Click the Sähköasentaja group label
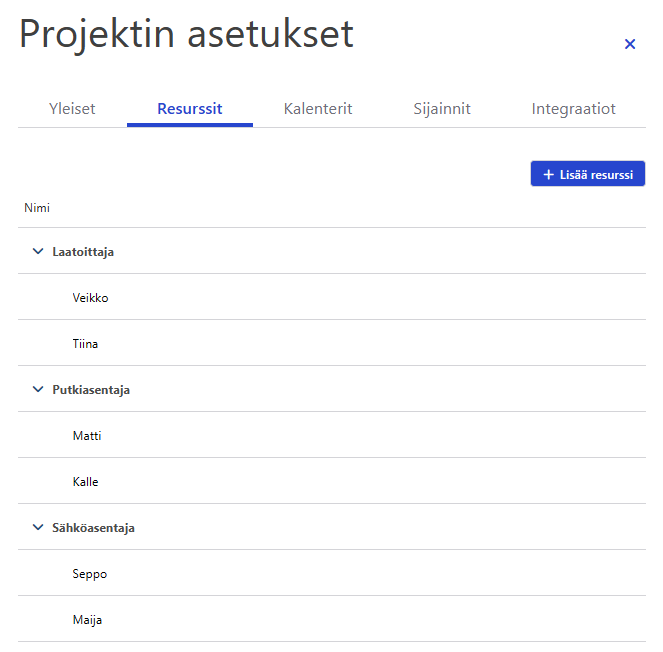Image resolution: width=663 pixels, height=652 pixels. click(94, 528)
